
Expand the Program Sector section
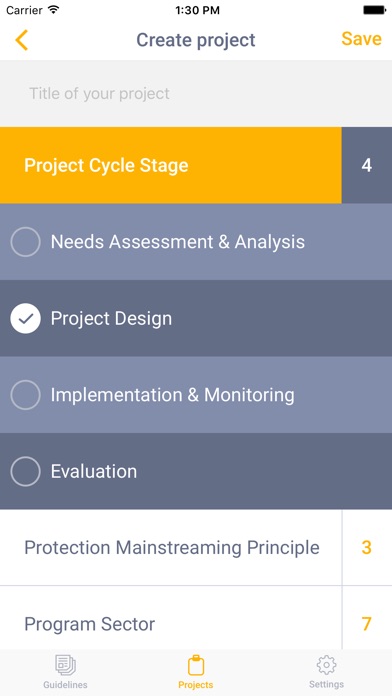171,624
